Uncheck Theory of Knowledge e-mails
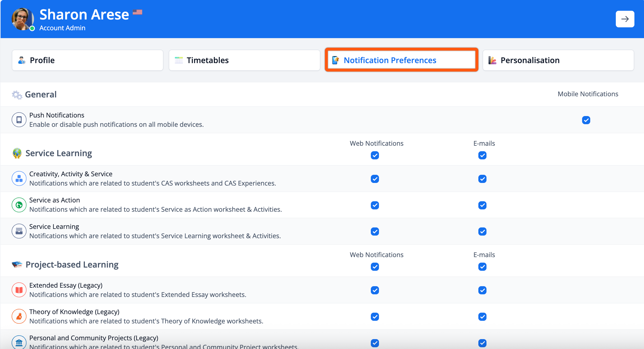644x349 pixels. tap(482, 317)
